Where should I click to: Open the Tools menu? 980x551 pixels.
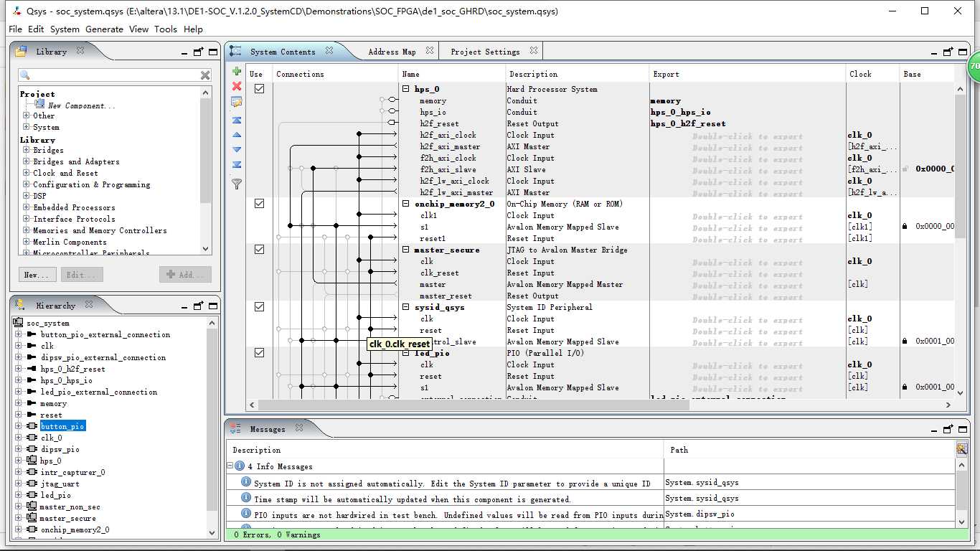pyautogui.click(x=165, y=29)
